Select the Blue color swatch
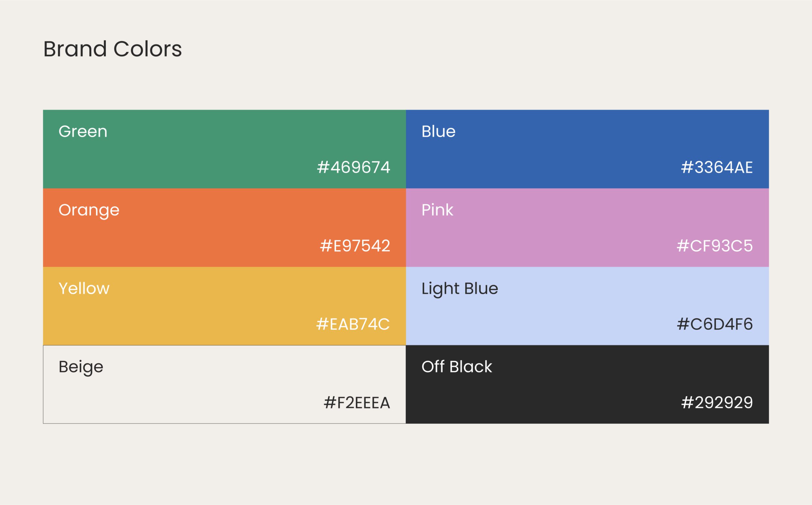Viewport: 812px width, 505px height. pos(587,149)
